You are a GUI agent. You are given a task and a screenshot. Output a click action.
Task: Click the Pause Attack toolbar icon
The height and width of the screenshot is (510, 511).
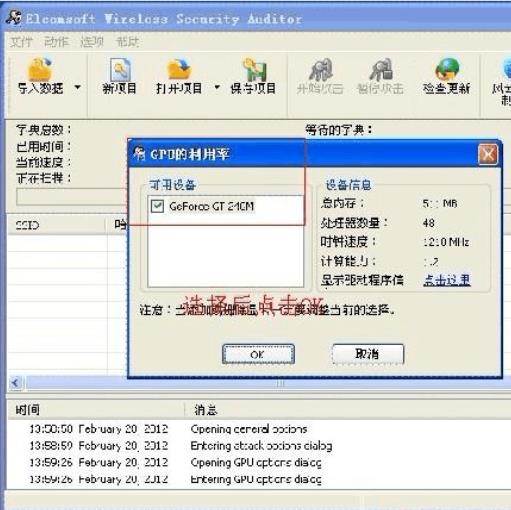(380, 69)
